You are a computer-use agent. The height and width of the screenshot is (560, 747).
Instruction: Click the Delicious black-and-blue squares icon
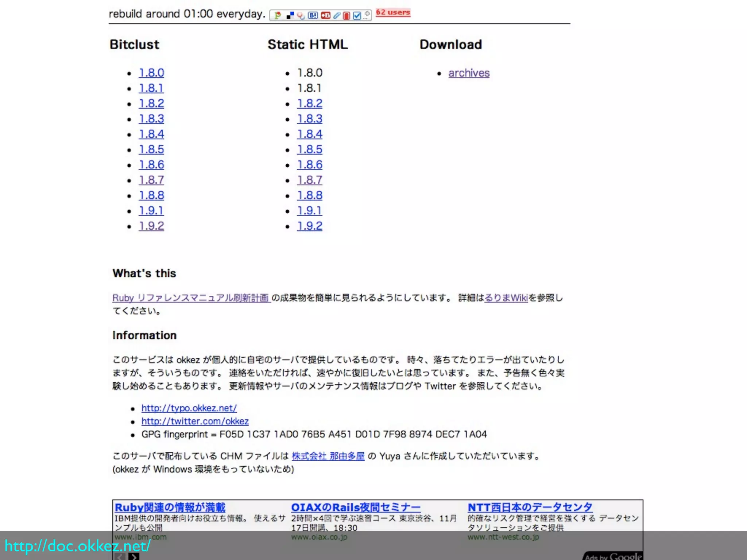pos(290,15)
